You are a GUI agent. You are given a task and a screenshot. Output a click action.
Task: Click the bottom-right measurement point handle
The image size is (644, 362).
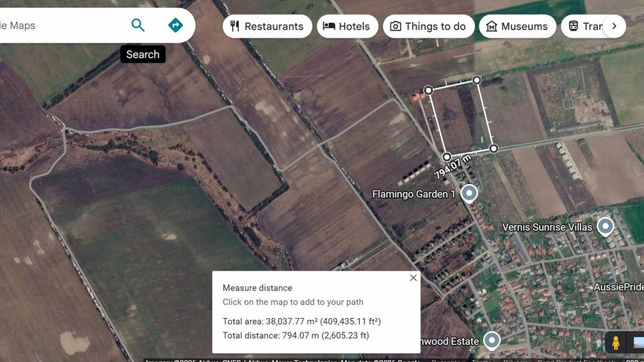tap(494, 148)
